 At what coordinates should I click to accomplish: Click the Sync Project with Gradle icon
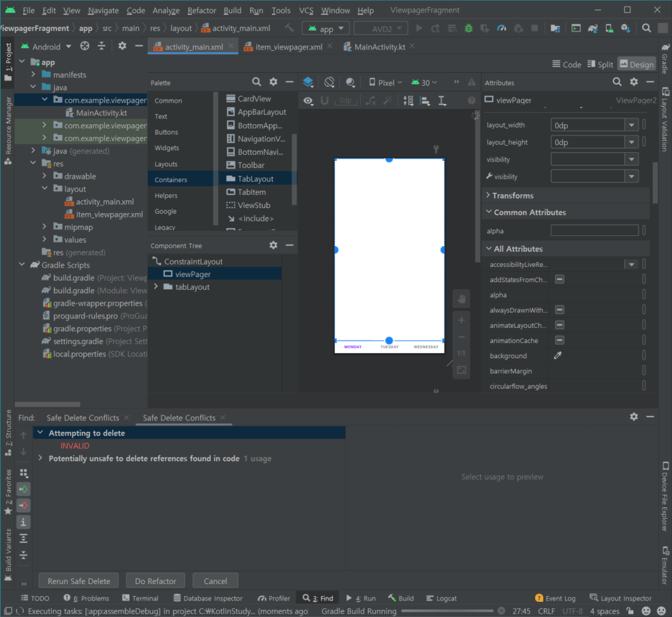pyautogui.click(x=593, y=29)
